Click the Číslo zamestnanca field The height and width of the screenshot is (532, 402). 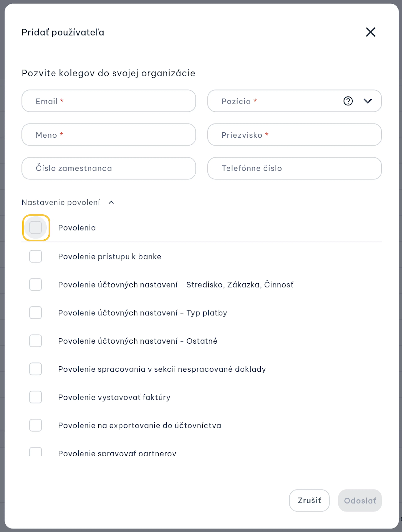pos(109,168)
